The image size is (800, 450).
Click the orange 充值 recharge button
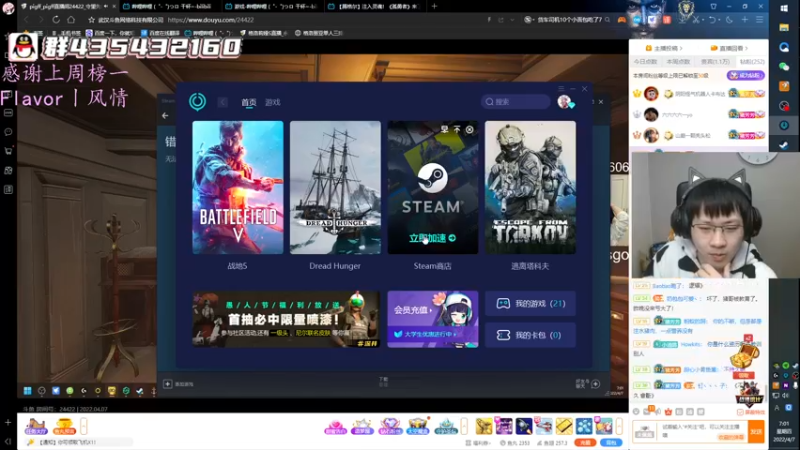pos(585,442)
